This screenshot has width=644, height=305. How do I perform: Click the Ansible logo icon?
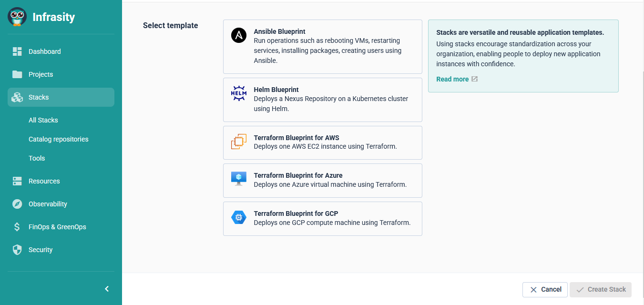click(x=239, y=36)
